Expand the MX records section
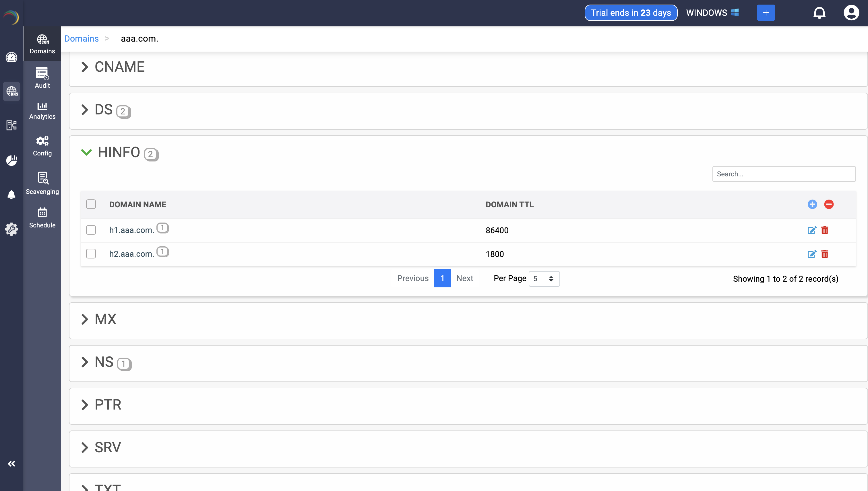Image resolution: width=868 pixels, height=491 pixels. 85,319
